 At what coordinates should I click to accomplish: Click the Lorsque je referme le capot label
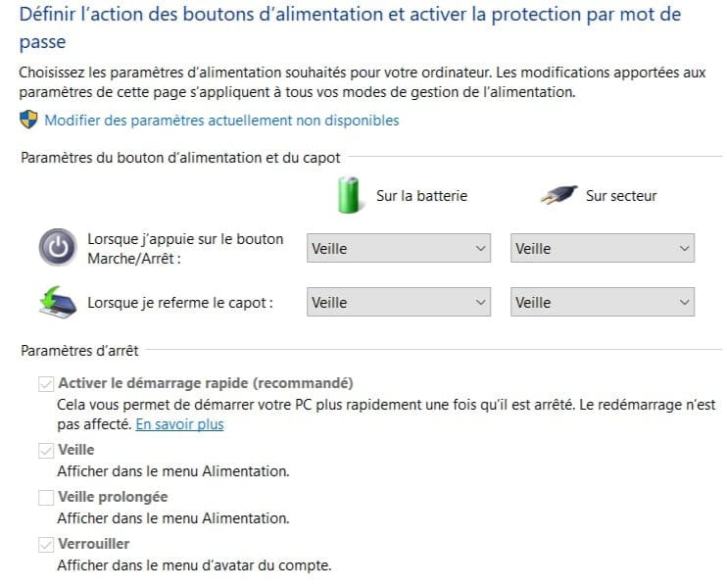[x=180, y=303]
